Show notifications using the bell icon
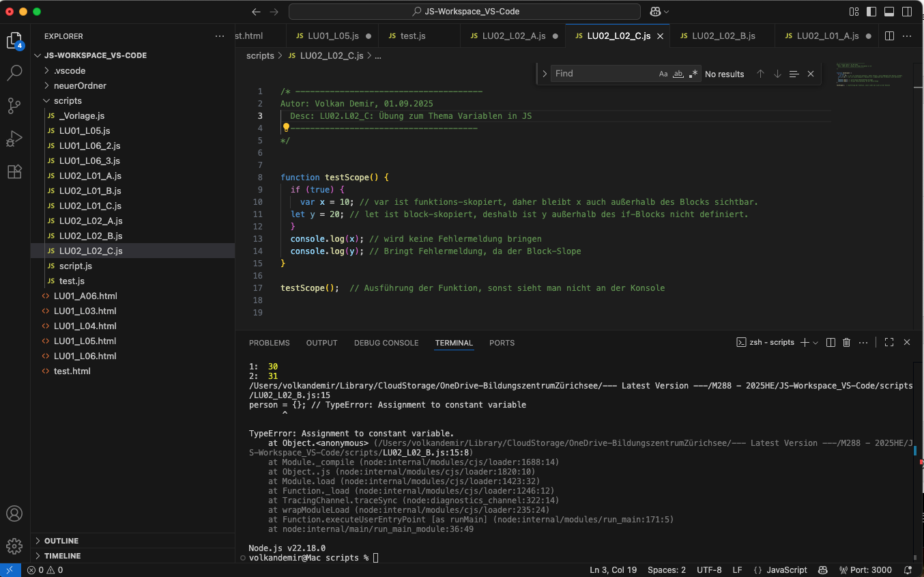This screenshot has height=577, width=924. pyautogui.click(x=908, y=569)
